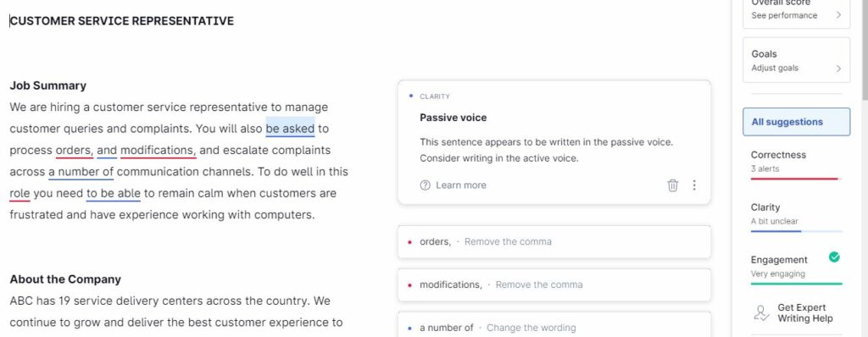The width and height of the screenshot is (868, 337).
Task: Filter by Engagement suggestions
Action: click(x=796, y=269)
